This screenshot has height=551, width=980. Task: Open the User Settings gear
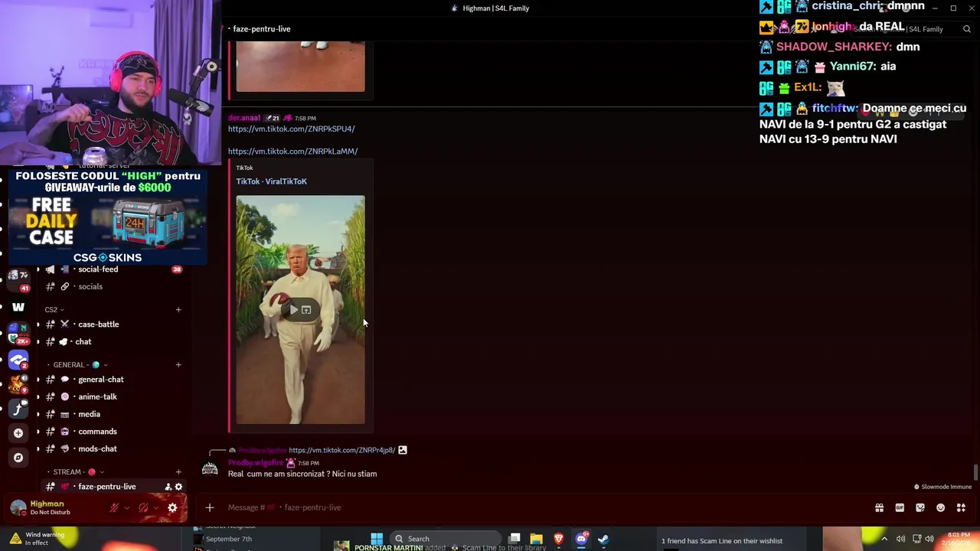(x=172, y=507)
